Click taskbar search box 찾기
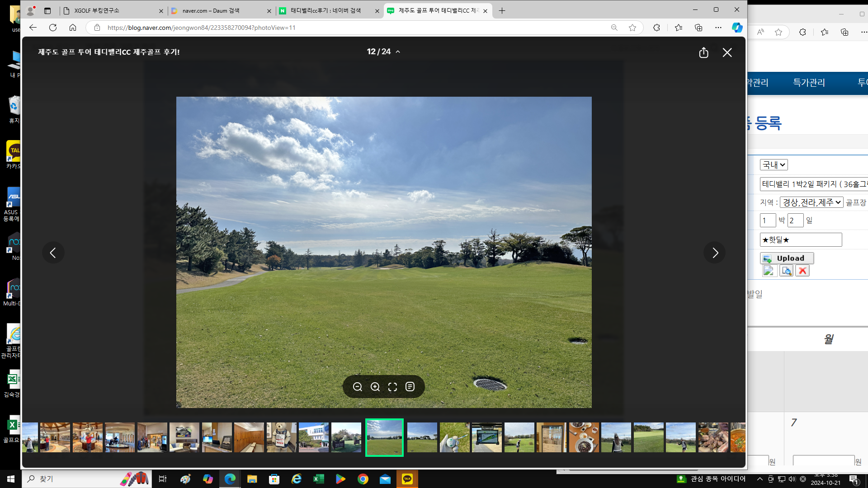The height and width of the screenshot is (488, 868). click(86, 479)
